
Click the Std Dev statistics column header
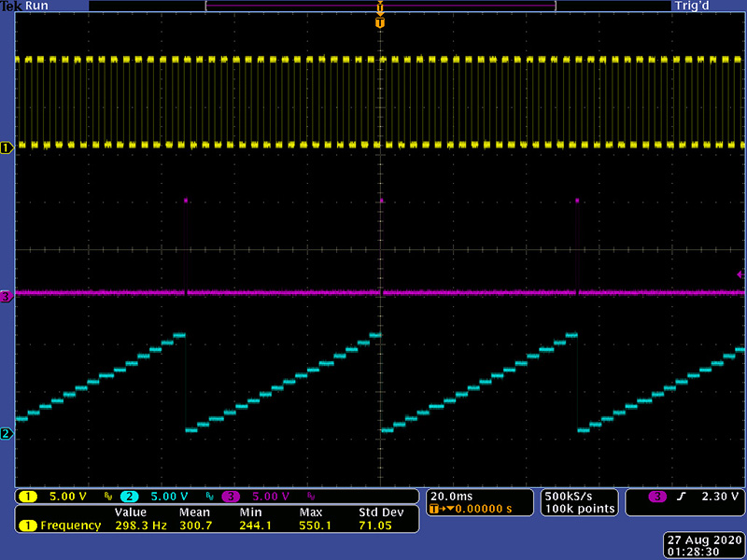tap(380, 512)
